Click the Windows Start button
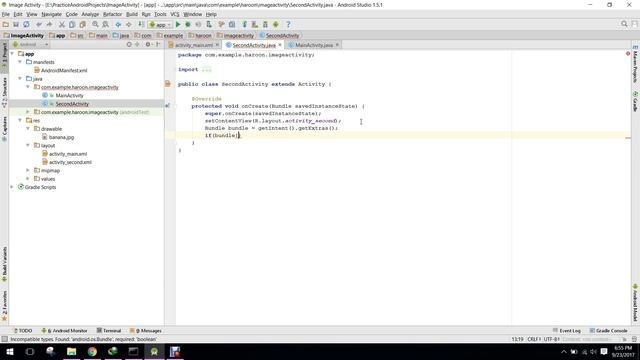 pyautogui.click(x=10, y=351)
